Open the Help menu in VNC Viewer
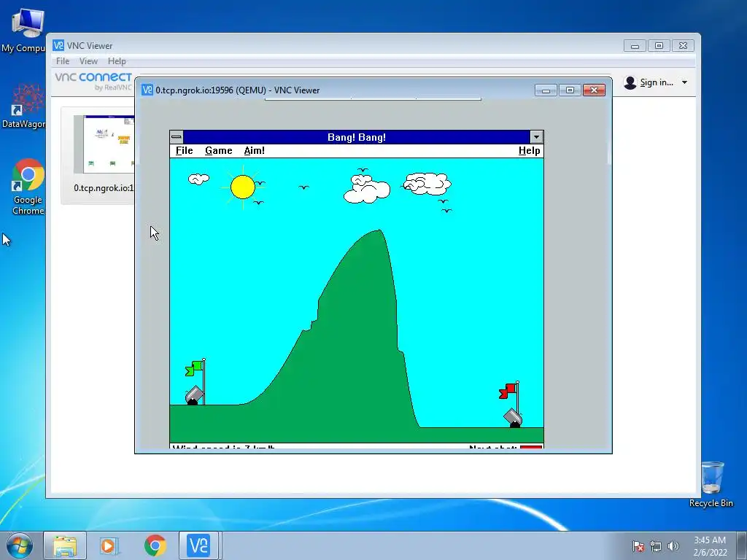 tap(117, 61)
